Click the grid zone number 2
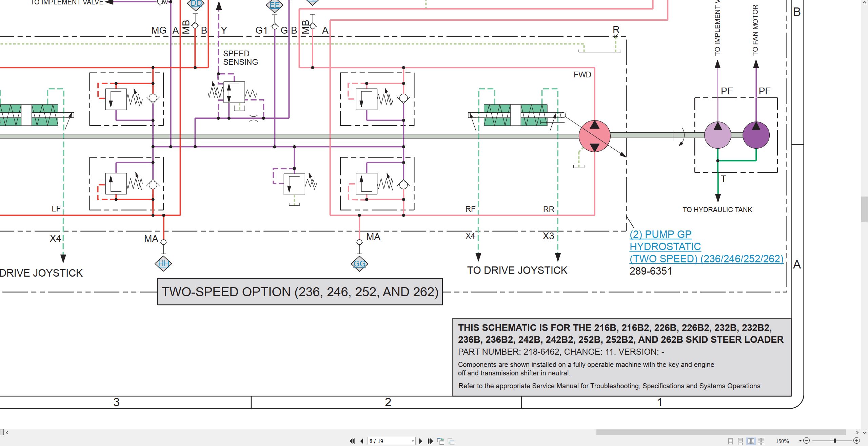 tap(388, 402)
